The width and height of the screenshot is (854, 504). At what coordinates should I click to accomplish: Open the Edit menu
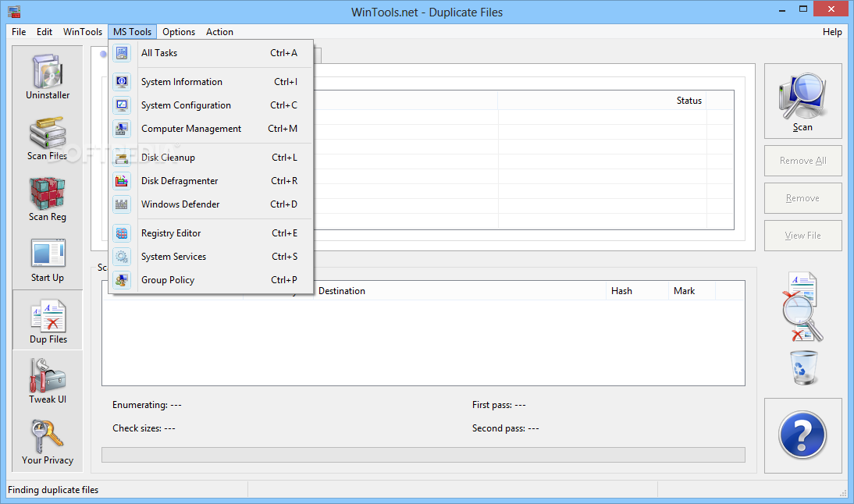(x=44, y=31)
